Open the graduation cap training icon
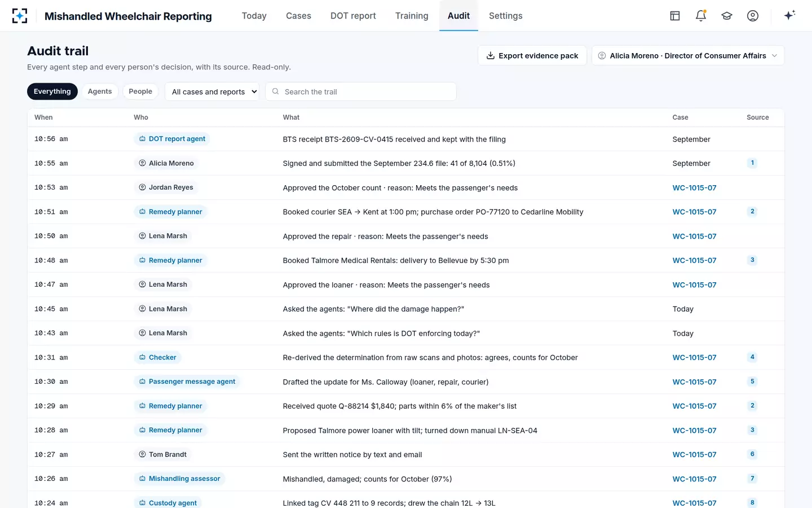 (x=727, y=16)
